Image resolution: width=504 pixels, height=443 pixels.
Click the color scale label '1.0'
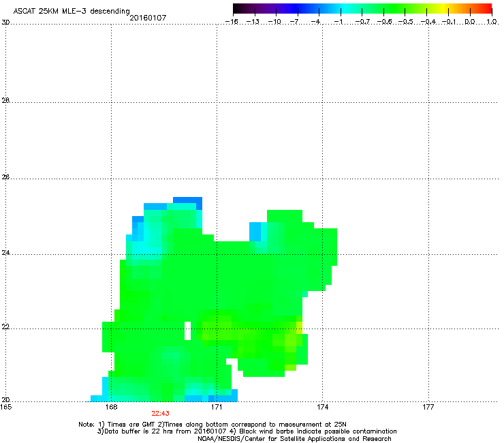[x=492, y=22]
